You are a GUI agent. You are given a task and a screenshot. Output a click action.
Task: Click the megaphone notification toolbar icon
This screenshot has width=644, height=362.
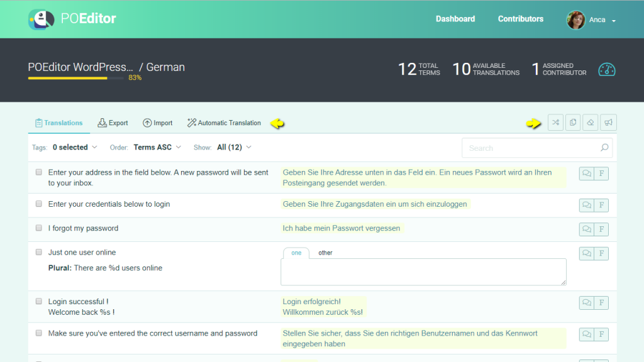click(608, 123)
